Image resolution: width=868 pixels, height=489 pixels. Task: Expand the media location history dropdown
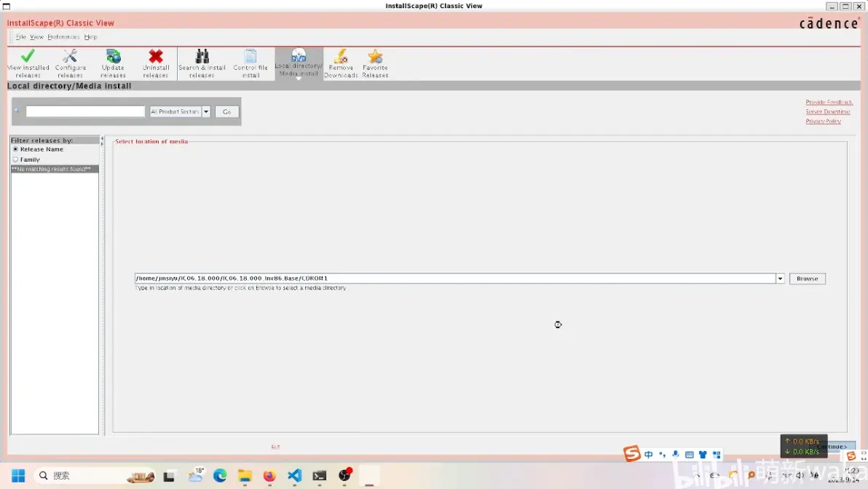pyautogui.click(x=780, y=278)
